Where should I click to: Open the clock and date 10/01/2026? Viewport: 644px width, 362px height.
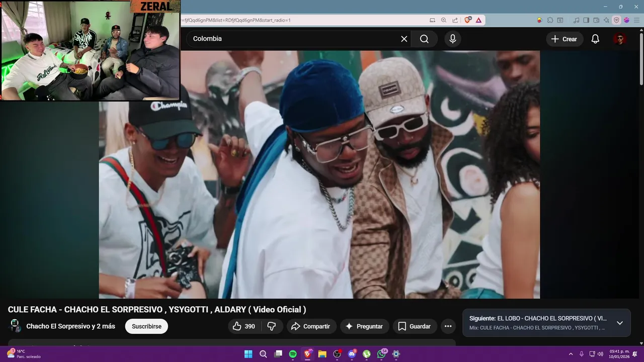[619, 354]
